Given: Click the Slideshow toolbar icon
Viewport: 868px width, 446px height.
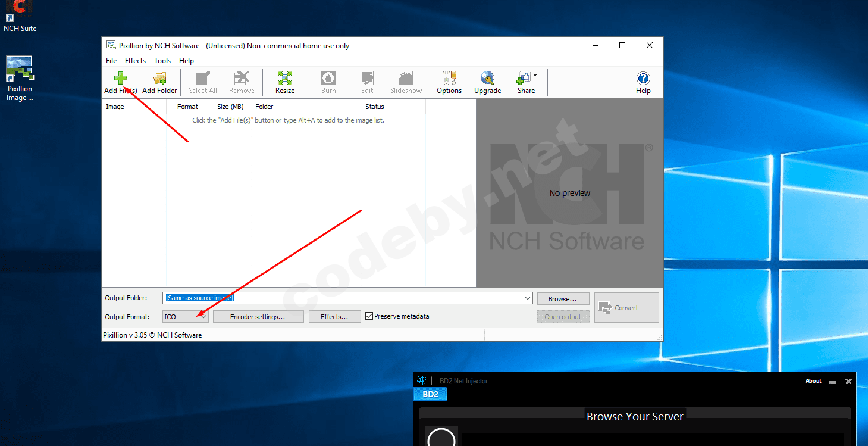Looking at the screenshot, I should [406, 78].
